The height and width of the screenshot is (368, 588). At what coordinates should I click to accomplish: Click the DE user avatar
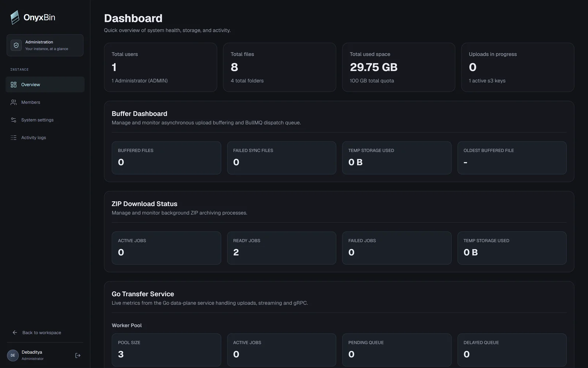pyautogui.click(x=13, y=355)
